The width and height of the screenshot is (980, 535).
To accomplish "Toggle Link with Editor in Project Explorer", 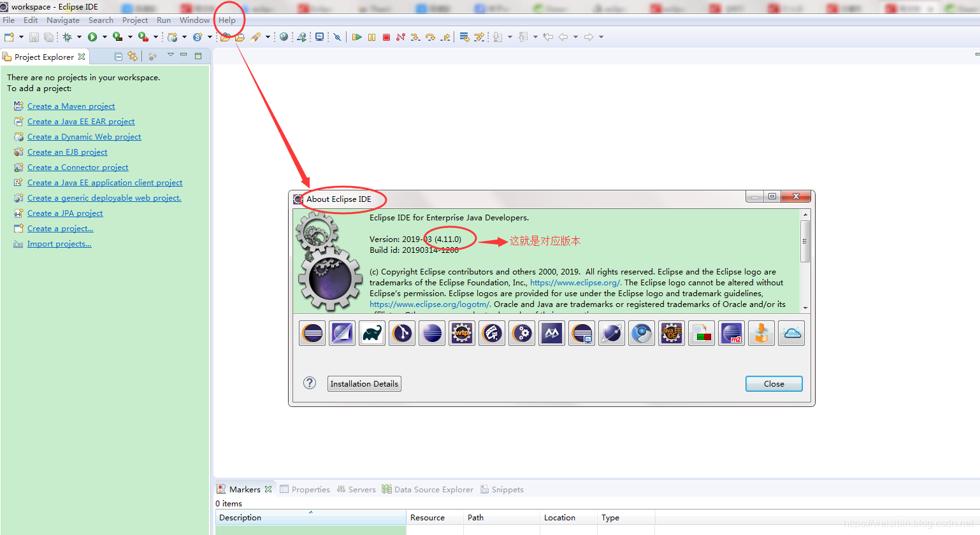I will 133,56.
